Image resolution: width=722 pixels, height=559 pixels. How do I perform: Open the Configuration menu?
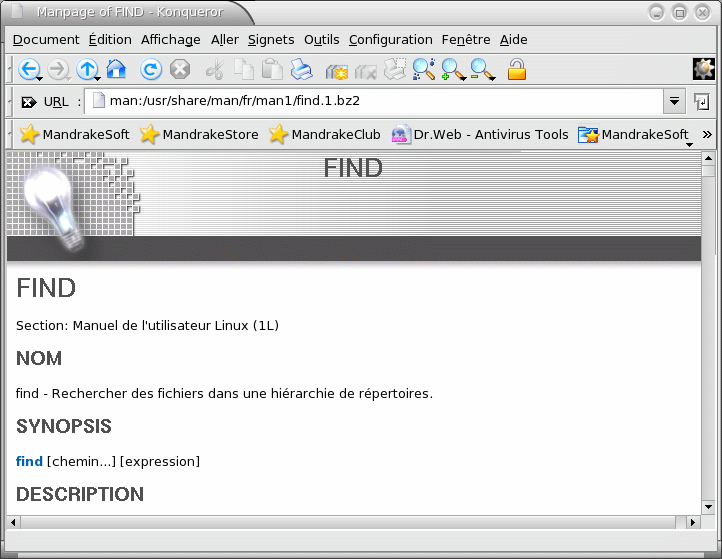390,40
